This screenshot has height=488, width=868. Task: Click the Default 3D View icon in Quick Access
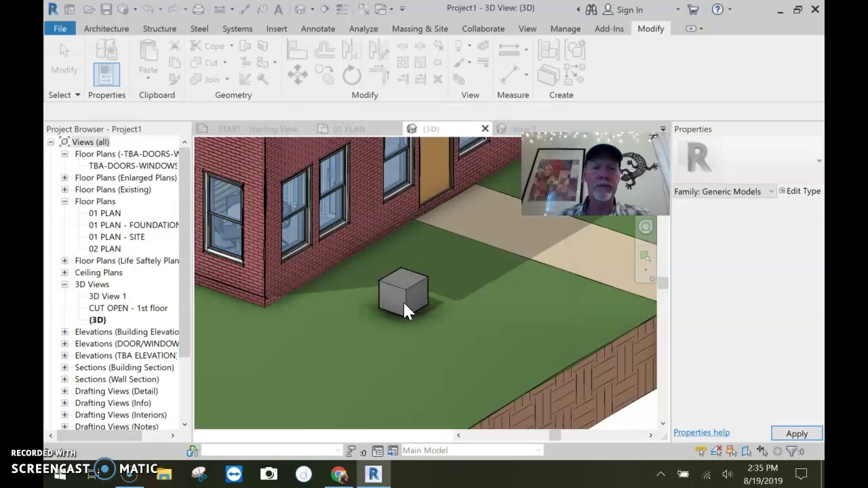pos(300,9)
